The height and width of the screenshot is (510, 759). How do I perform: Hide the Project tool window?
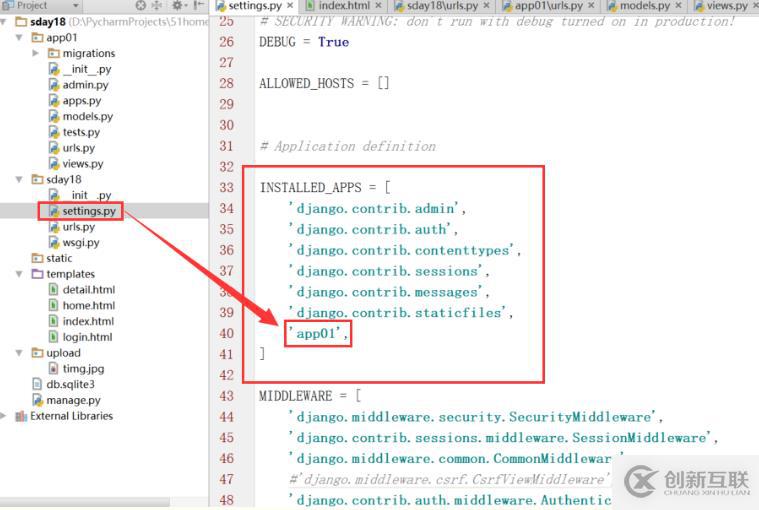coord(198,5)
